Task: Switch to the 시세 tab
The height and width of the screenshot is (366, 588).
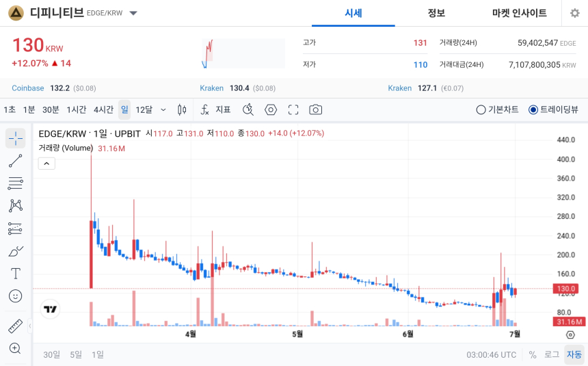Action: (x=353, y=14)
